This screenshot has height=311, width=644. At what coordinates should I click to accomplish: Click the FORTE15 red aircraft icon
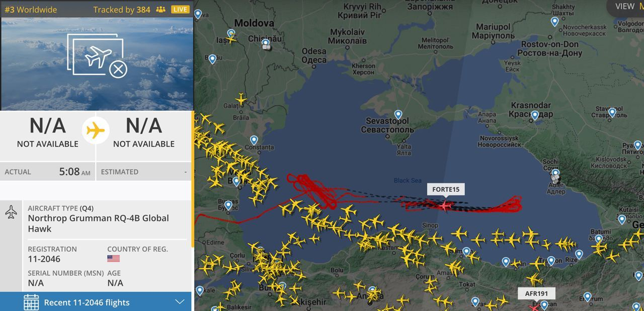445,205
